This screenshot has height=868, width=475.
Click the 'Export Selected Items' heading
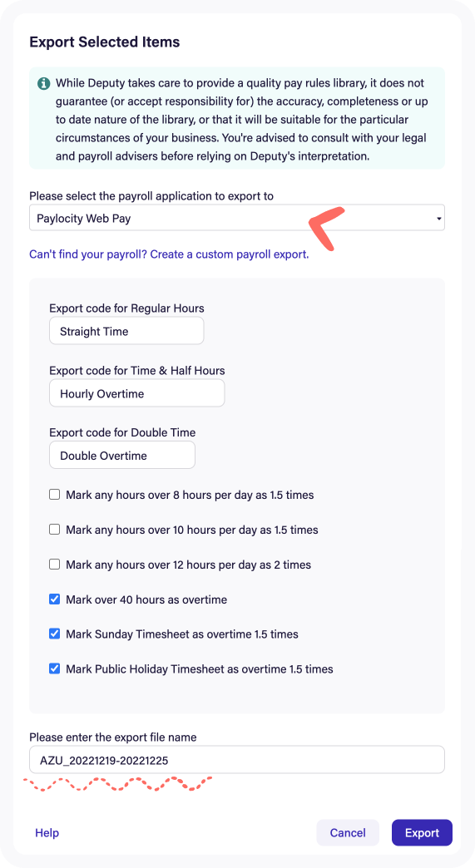(105, 42)
